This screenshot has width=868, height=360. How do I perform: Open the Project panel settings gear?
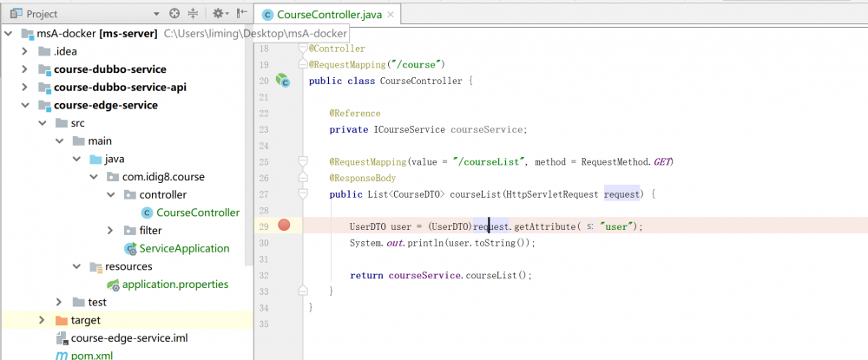(219, 14)
